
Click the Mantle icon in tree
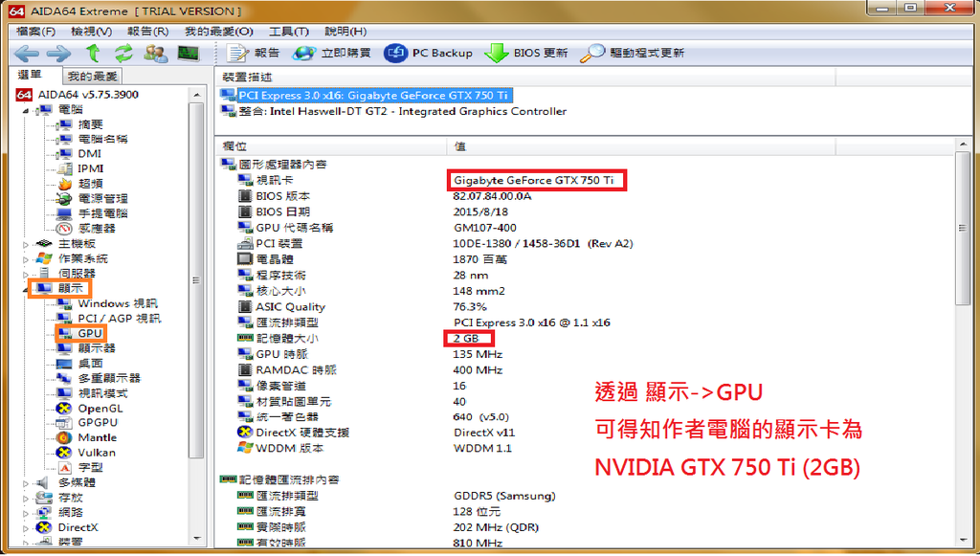click(64, 437)
